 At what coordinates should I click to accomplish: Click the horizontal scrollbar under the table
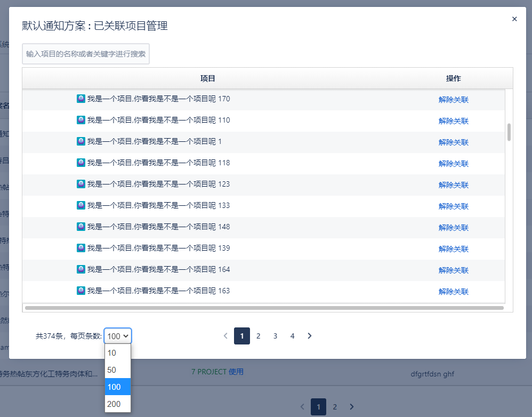(264, 308)
